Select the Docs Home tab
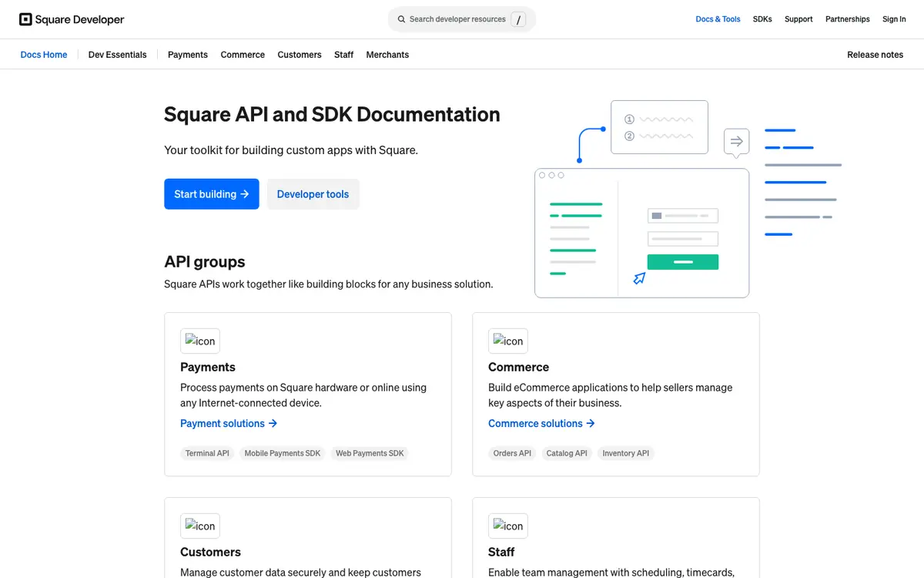924x578 pixels. pos(44,55)
